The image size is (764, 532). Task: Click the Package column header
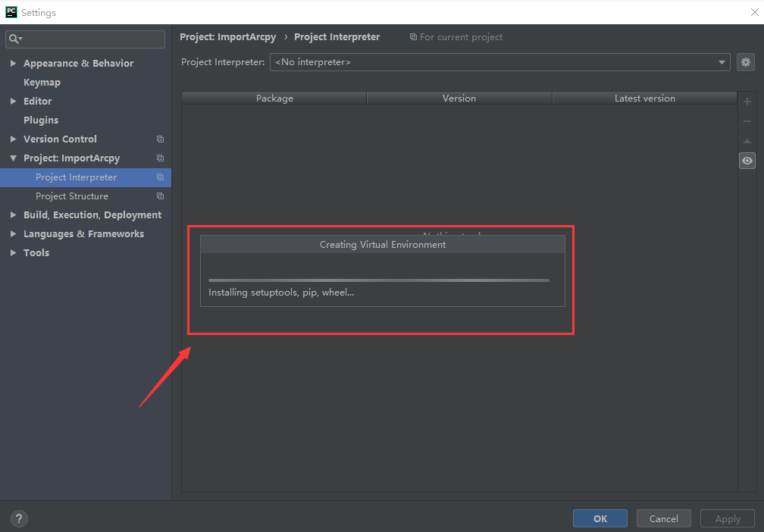pos(274,98)
